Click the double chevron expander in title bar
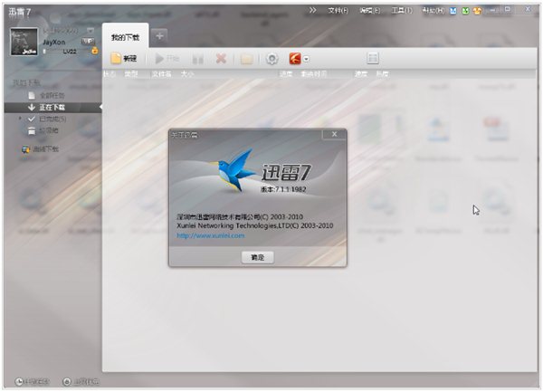Screen dimensions: 543x392 [x=312, y=10]
